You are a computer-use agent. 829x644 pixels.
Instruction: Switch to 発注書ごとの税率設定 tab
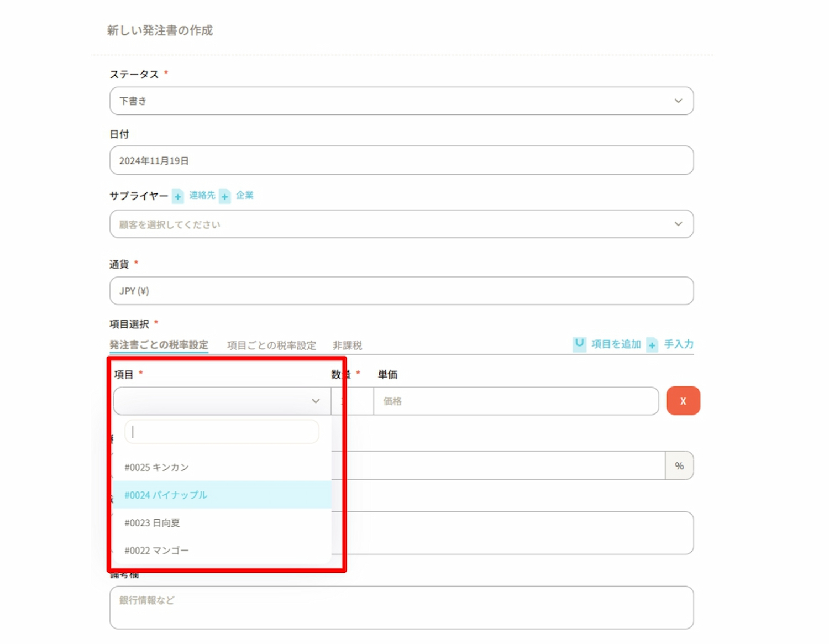click(159, 345)
